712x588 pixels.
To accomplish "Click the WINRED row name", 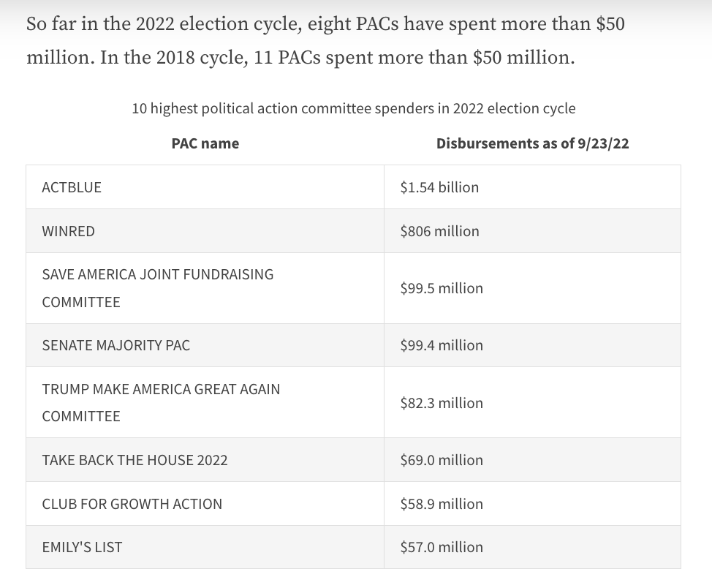I will point(69,231).
